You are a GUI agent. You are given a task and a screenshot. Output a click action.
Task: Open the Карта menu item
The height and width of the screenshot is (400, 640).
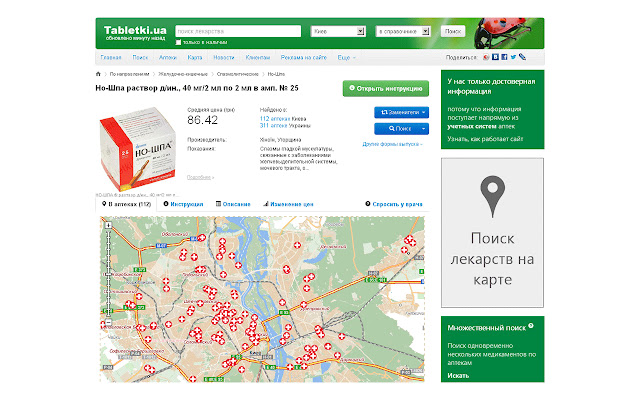click(x=195, y=58)
